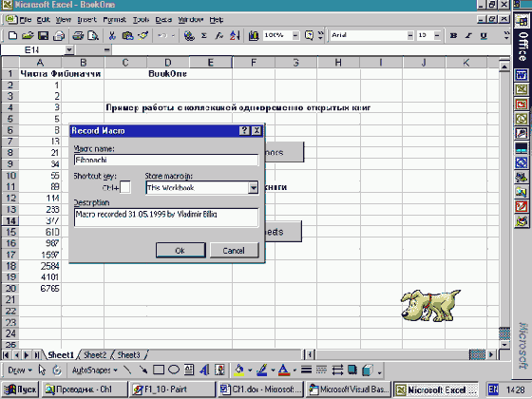Click the AutoSum sigma icon

click(204, 35)
